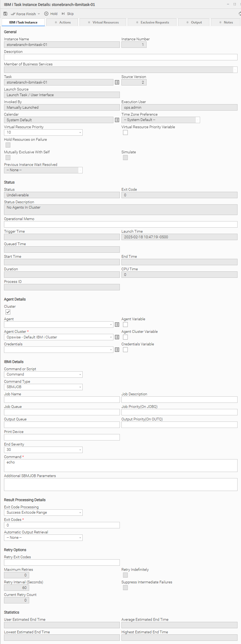The width and height of the screenshot is (241, 644).
Task: Click the refresh icon at top right
Action: pyautogui.click(x=240, y=14)
